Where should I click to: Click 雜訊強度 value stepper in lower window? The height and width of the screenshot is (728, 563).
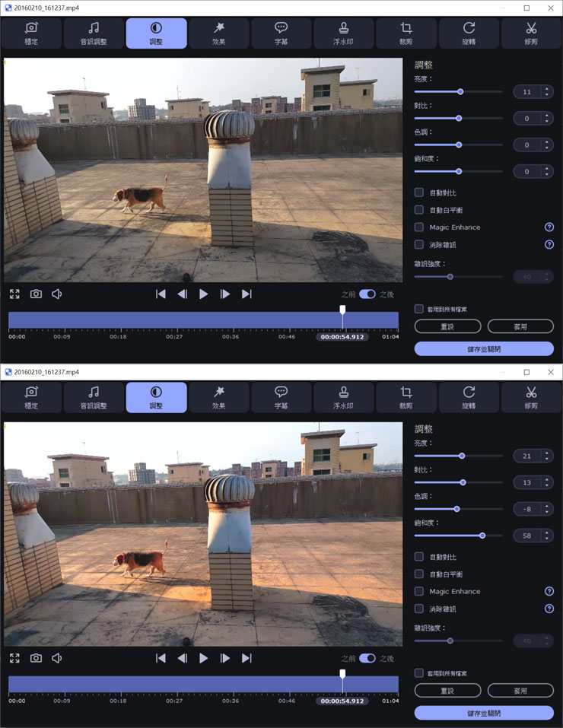tap(547, 641)
